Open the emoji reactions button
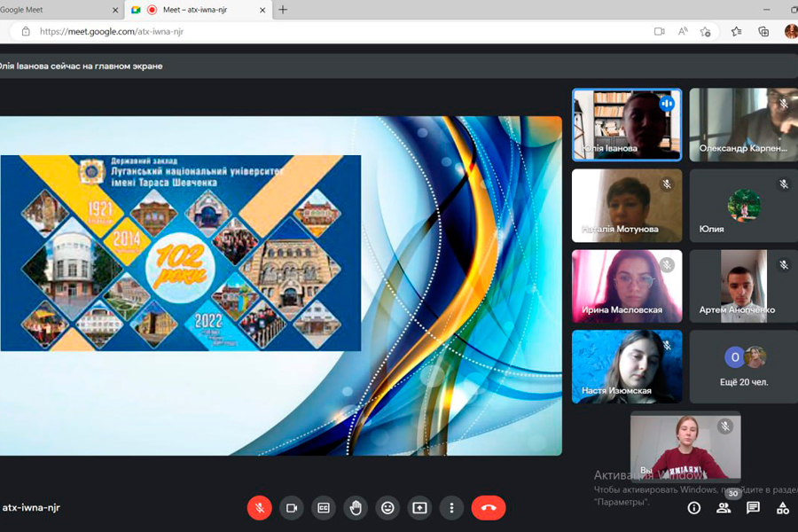798x532 pixels. point(387,508)
